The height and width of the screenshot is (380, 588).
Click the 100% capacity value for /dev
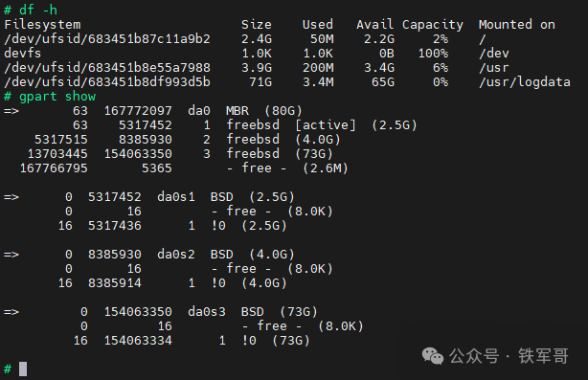tap(433, 54)
